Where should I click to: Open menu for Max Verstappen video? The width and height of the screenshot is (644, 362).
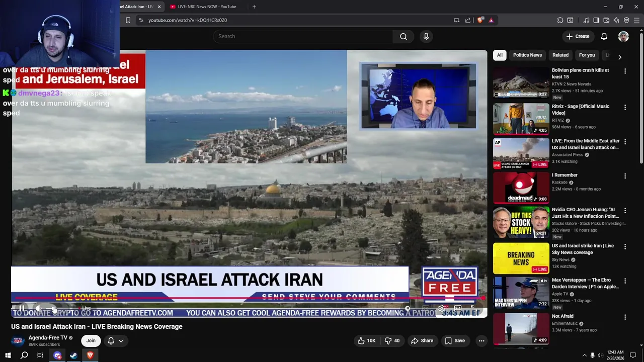[x=625, y=281]
